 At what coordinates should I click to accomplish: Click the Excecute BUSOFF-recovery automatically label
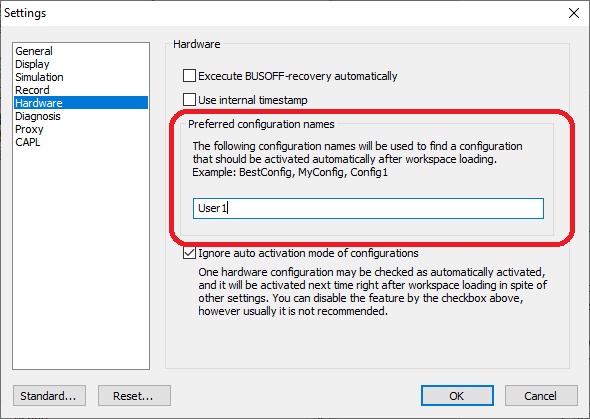click(x=298, y=76)
